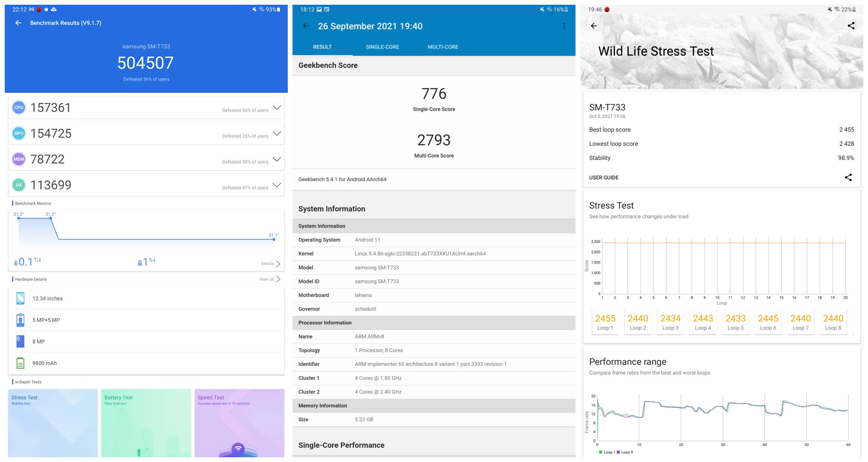Click the Performance range frame rate chart
This screenshot has width=868, height=462.
[718, 421]
